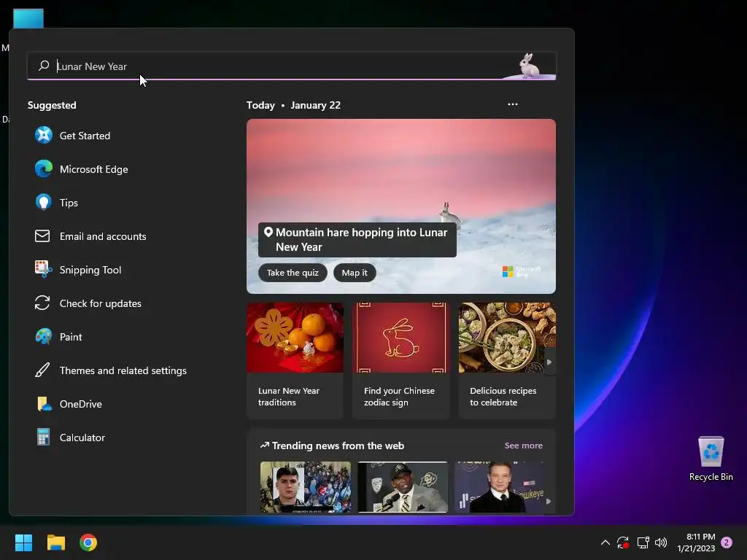The width and height of the screenshot is (747, 560).
Task: Open notifications badge showing 2
Action: tap(727, 542)
